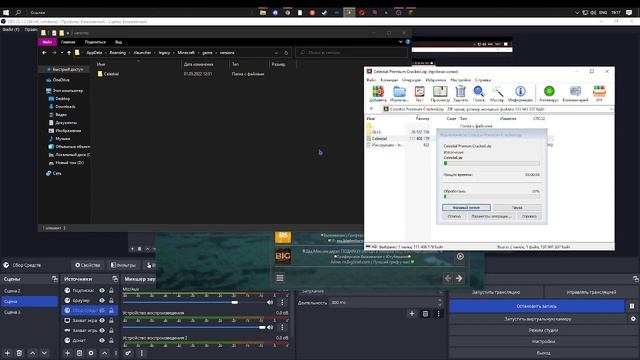Open advanced audio properties gears icon
This screenshot has height=360, width=640.
128,353
